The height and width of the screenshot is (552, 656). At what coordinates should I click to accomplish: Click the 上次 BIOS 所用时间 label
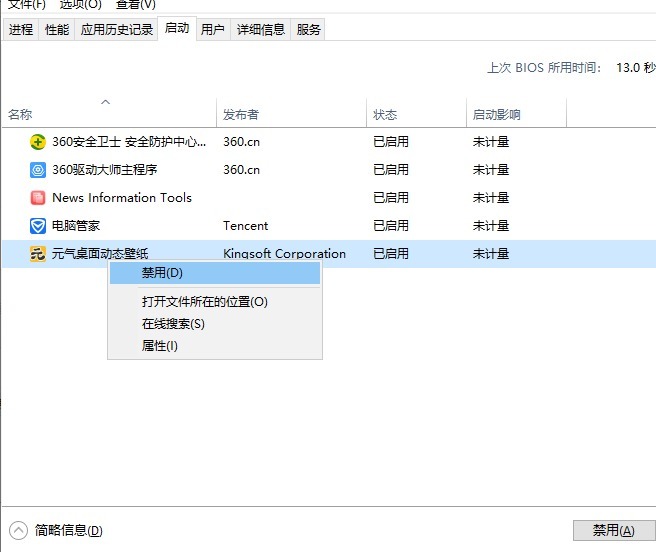tap(544, 68)
